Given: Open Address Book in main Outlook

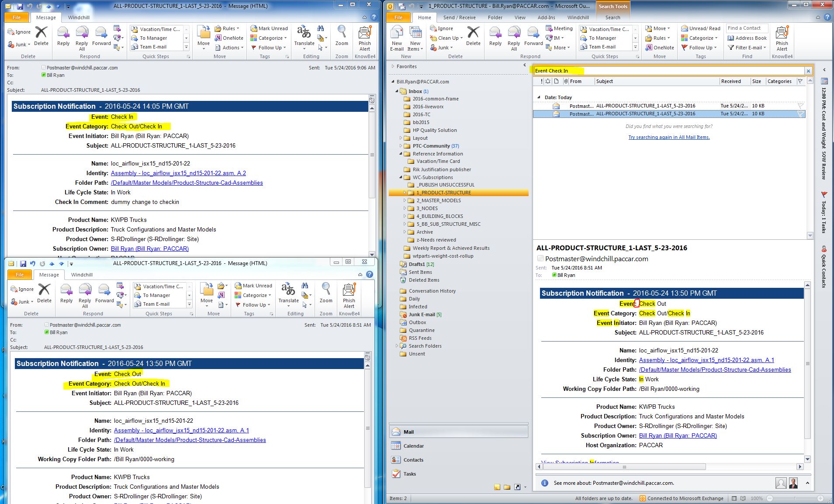Looking at the screenshot, I should click(747, 38).
